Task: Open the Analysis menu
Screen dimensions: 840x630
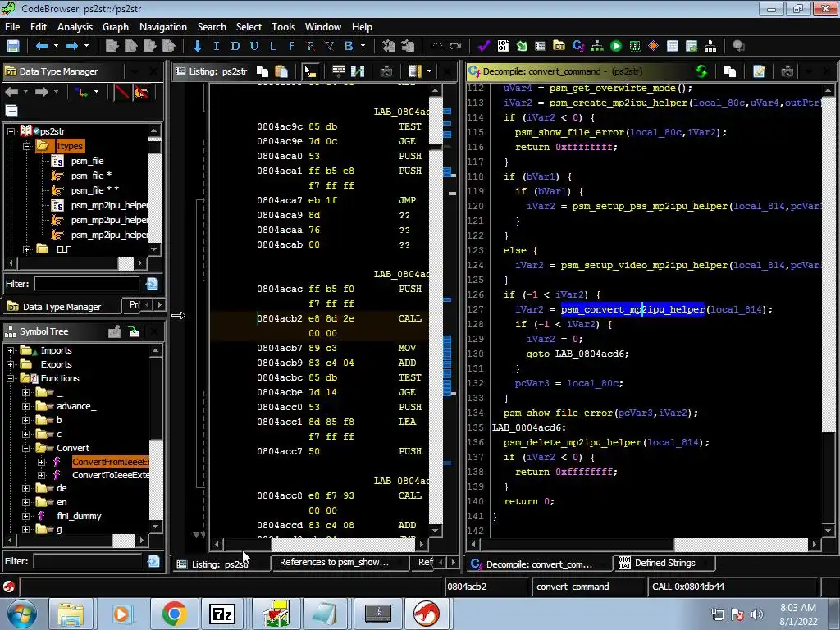Action: coord(75,27)
